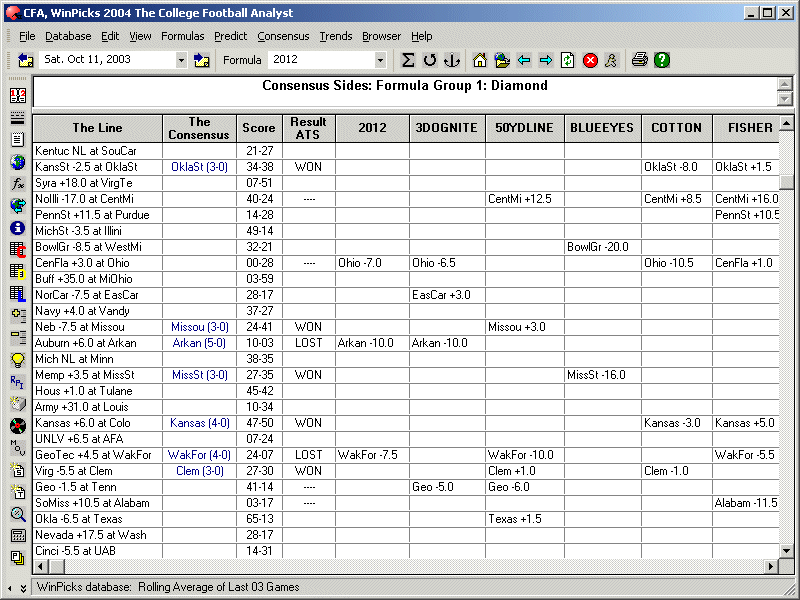The width and height of the screenshot is (800, 600).
Task: Click the running figure toolbar icon
Action: point(611,60)
